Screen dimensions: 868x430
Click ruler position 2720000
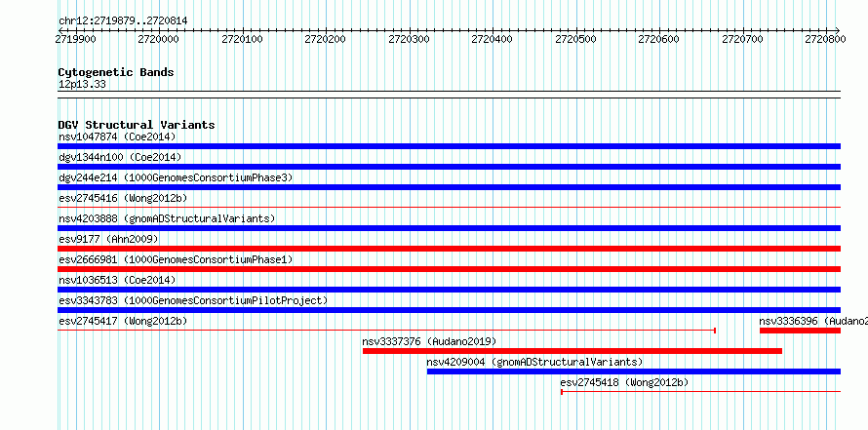159,39
